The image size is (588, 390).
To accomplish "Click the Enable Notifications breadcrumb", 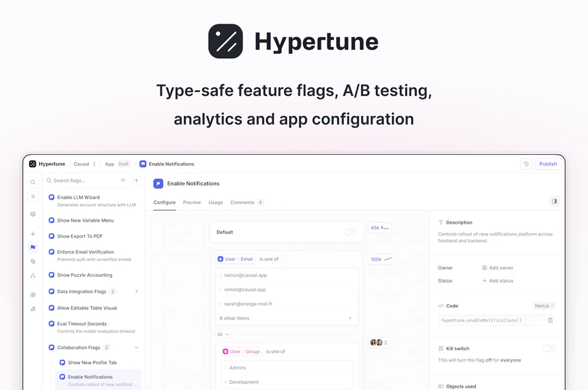I will click(x=171, y=164).
